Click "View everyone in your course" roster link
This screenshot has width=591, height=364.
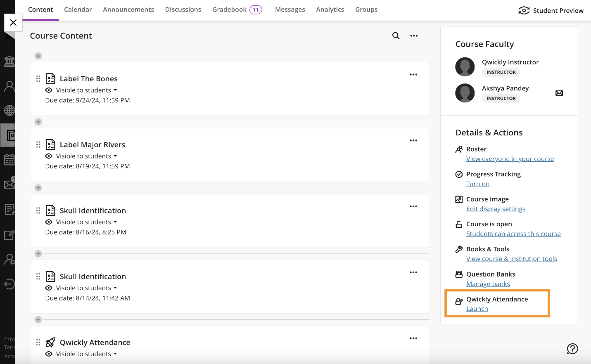(x=510, y=159)
